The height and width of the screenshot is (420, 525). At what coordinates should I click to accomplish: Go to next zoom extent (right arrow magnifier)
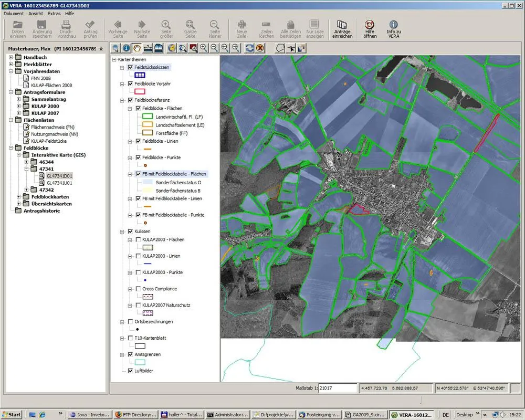pos(236,48)
